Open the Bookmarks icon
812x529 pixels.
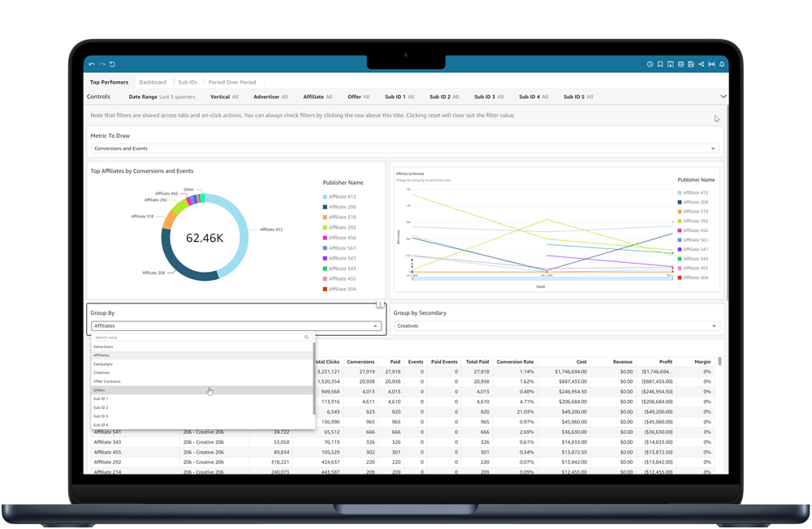[660, 63]
